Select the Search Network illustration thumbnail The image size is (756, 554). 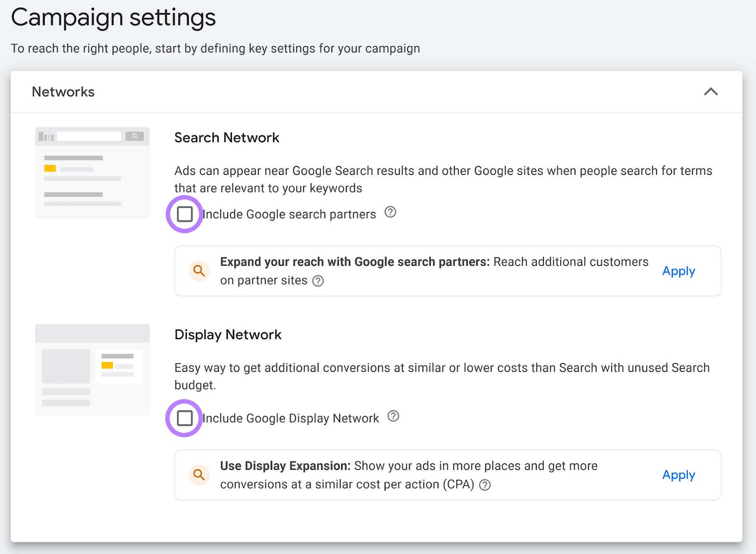pos(93,173)
